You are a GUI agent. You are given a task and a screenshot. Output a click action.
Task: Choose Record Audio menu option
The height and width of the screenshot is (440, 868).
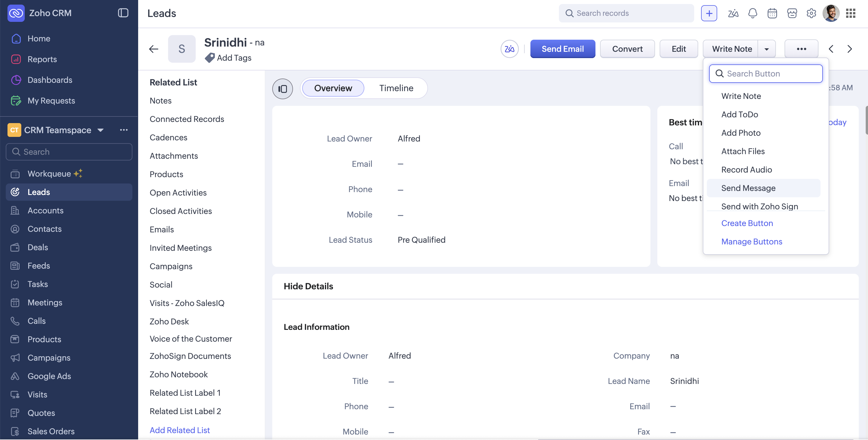[746, 170]
